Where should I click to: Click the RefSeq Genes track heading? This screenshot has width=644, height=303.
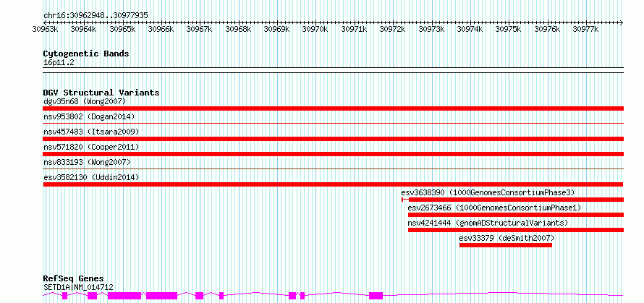click(x=74, y=279)
